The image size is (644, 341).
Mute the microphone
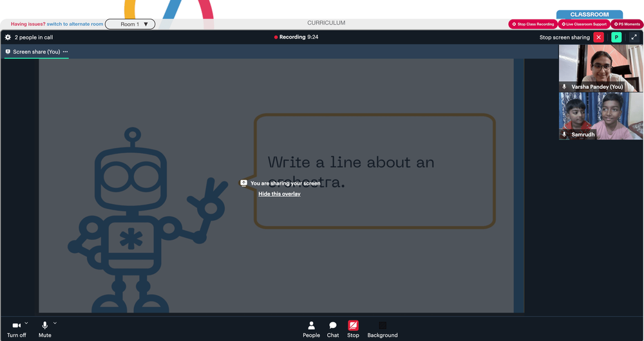click(x=45, y=329)
